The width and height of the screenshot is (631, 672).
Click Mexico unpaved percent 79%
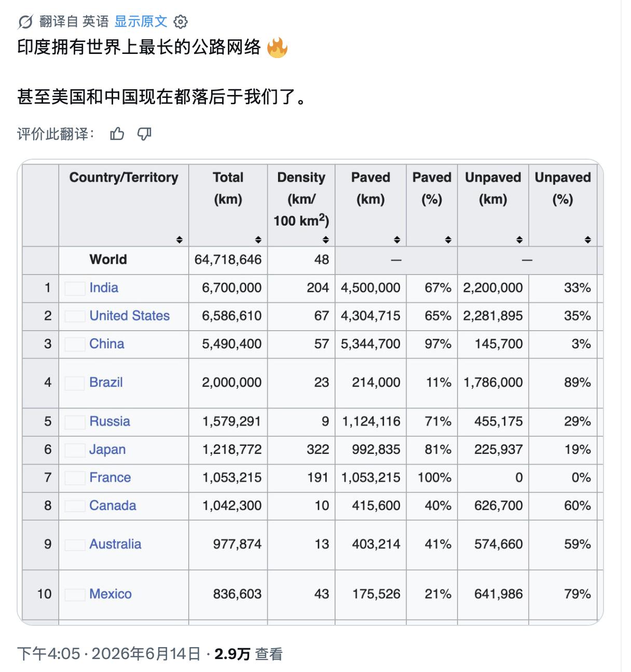pyautogui.click(x=578, y=594)
